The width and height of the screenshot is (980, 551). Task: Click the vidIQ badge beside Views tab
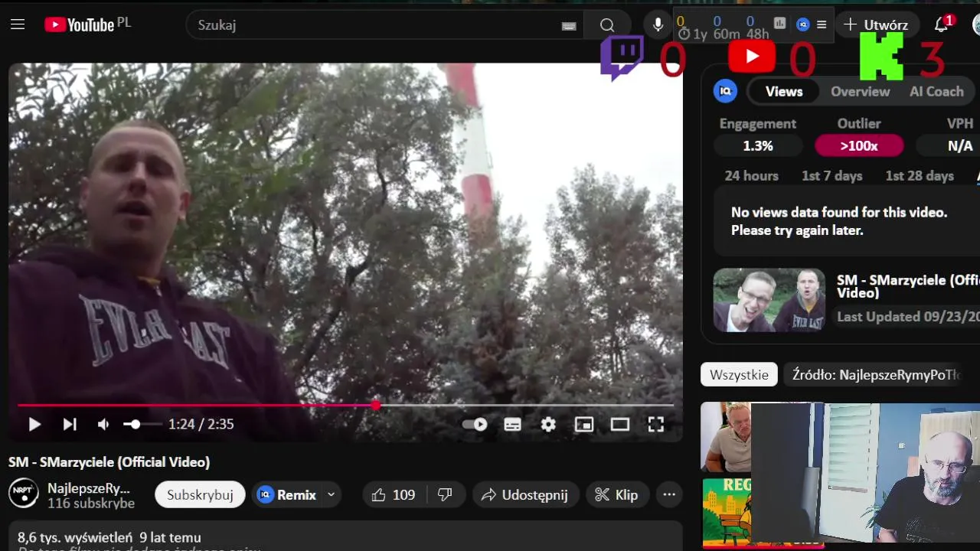(725, 91)
